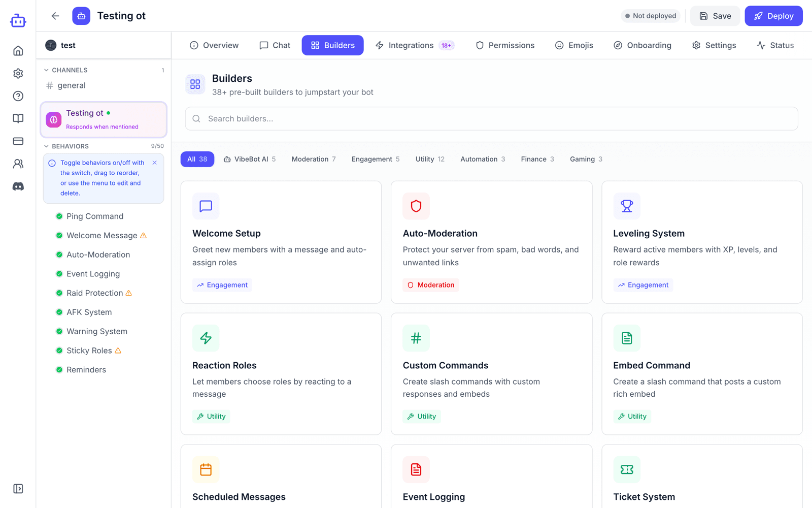Click the robot logo icon in the sidebar
812x508 pixels.
[18, 21]
